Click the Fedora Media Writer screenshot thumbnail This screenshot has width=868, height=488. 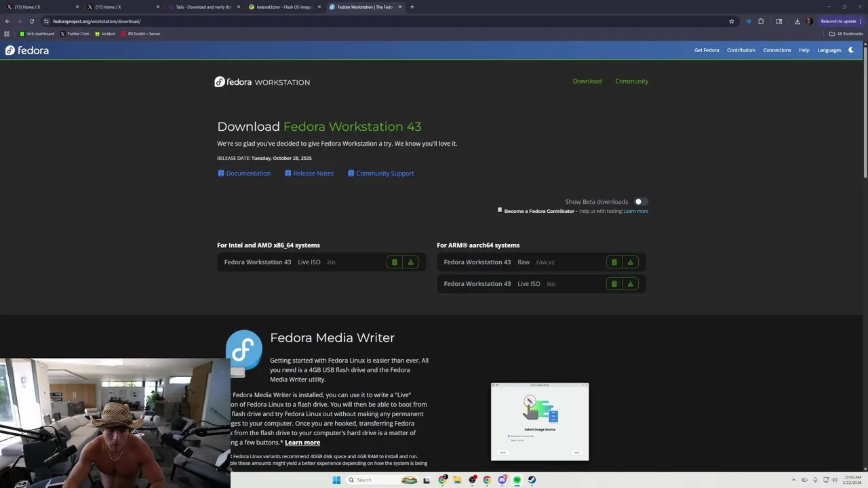(x=540, y=422)
